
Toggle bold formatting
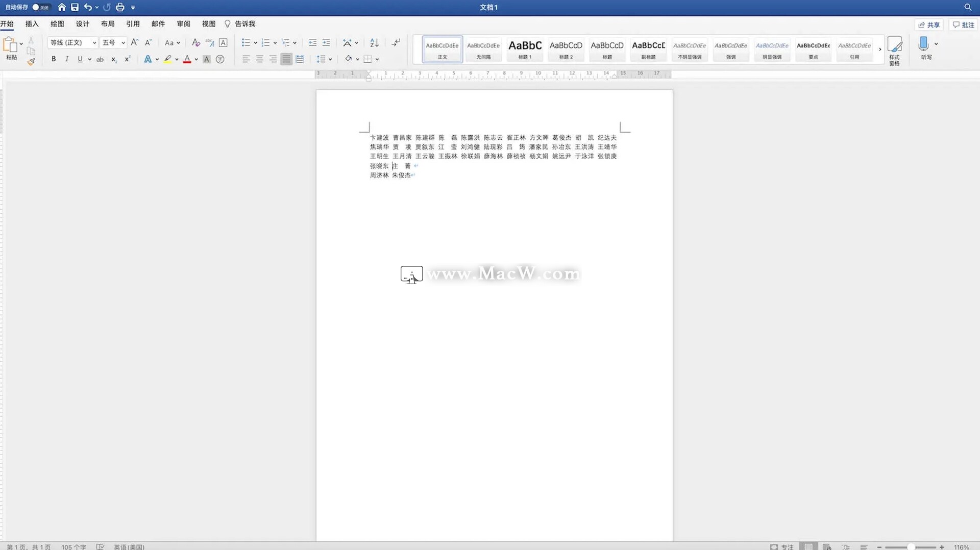[x=54, y=59]
